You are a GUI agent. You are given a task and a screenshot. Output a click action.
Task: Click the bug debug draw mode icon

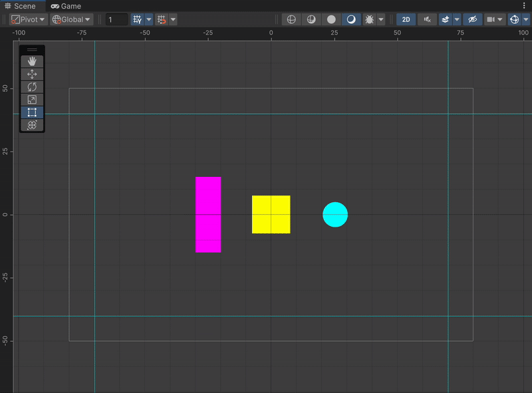tap(369, 20)
